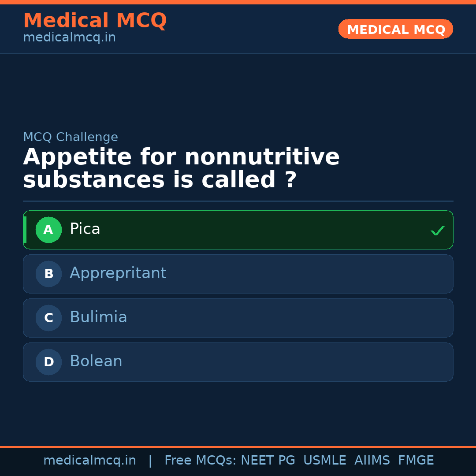The width and height of the screenshot is (476, 476).
Task: Click the D badge icon beside Bolean
Action: click(48, 362)
